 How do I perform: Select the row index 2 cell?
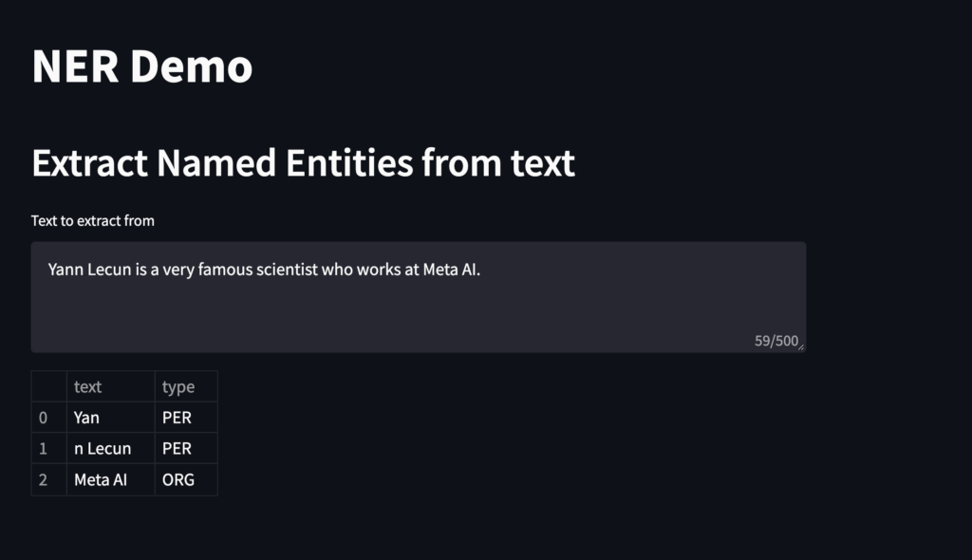[x=43, y=480]
